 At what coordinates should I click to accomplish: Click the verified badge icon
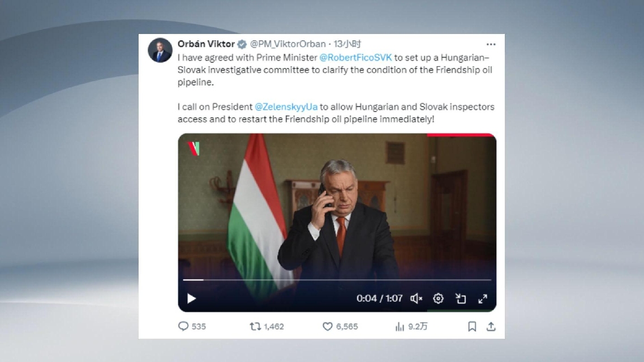[x=242, y=44]
